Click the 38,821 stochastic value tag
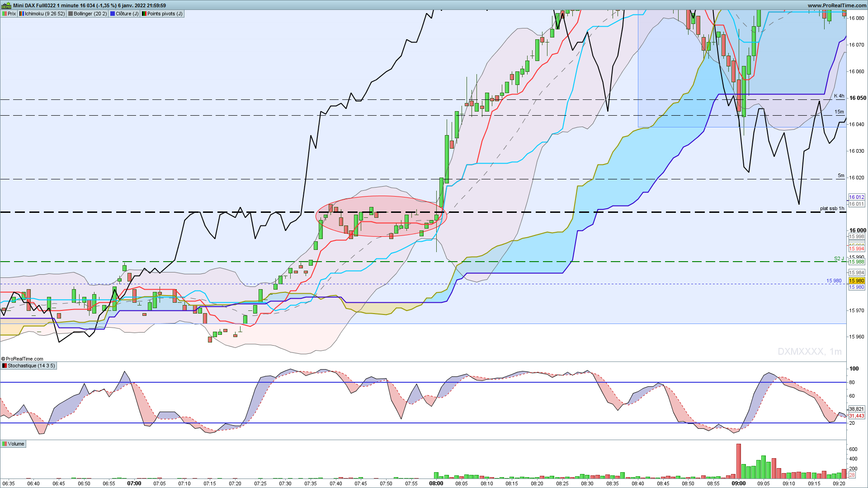Viewport: 868px width, 488px height. click(857, 409)
